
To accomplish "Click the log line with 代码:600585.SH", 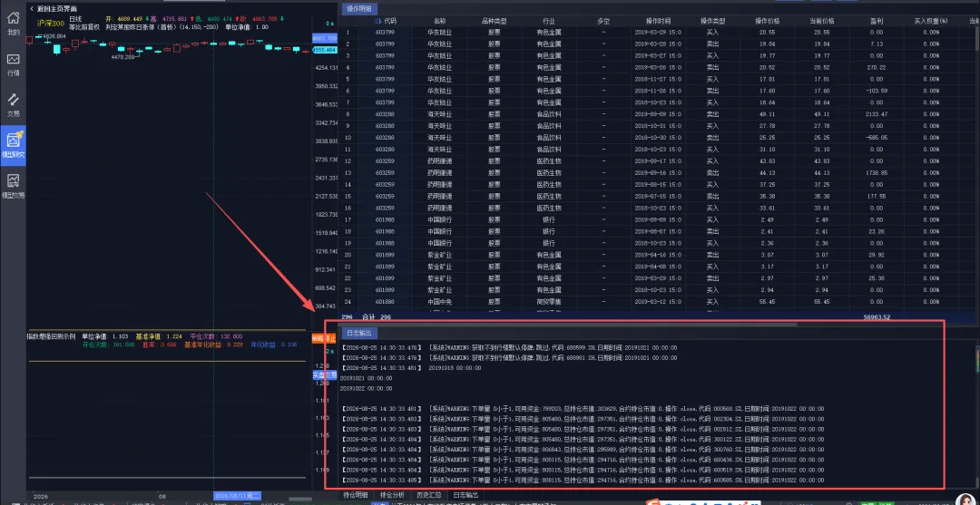I will tap(583, 480).
